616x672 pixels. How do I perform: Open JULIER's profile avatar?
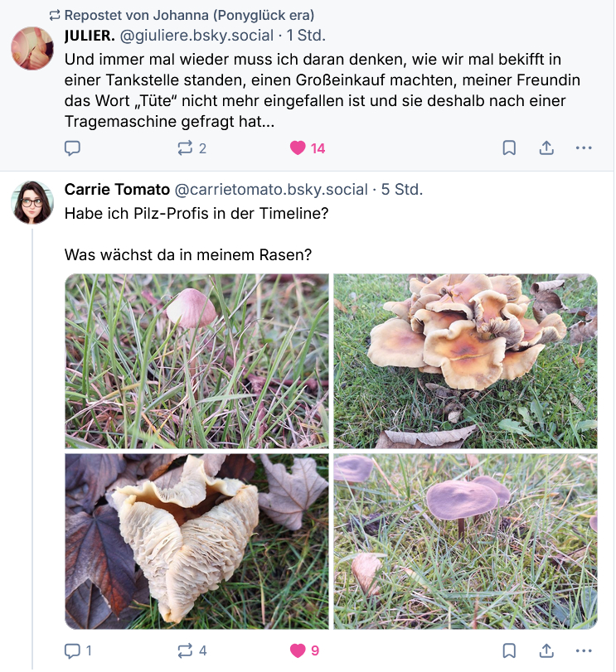point(32,48)
